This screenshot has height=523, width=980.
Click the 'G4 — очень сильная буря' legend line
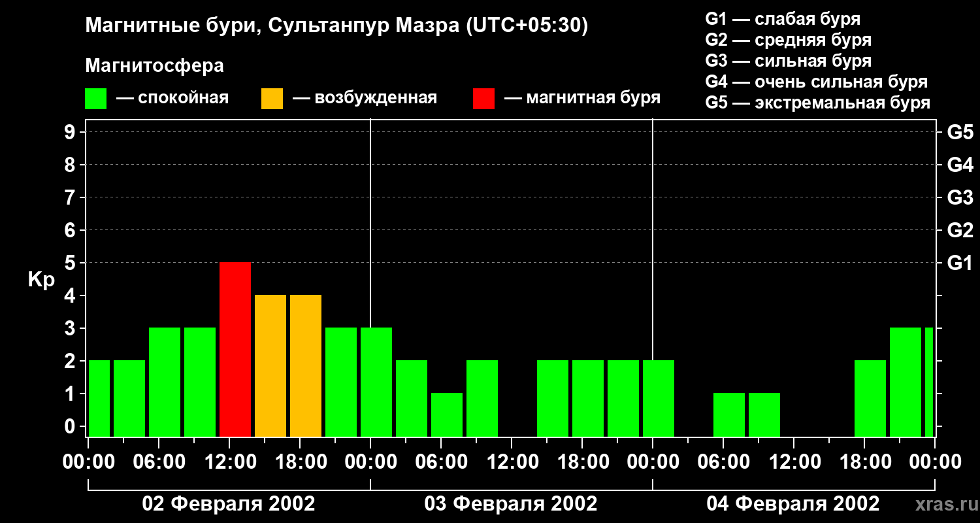[817, 82]
